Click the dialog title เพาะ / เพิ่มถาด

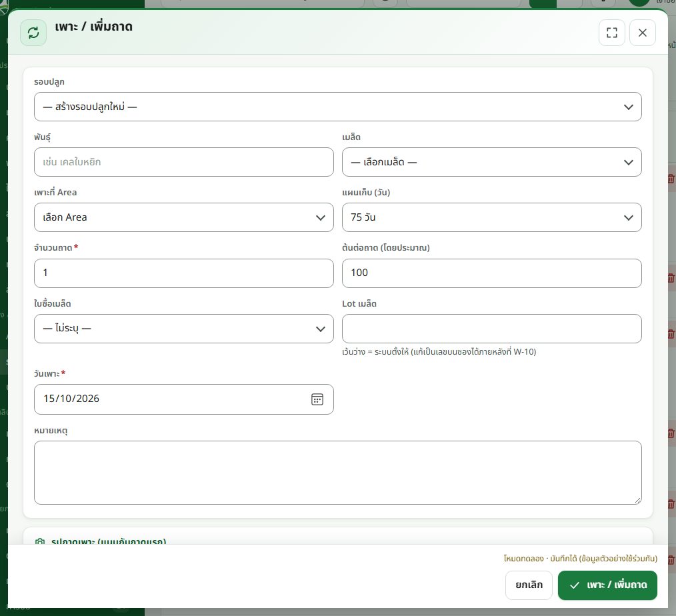point(93,27)
